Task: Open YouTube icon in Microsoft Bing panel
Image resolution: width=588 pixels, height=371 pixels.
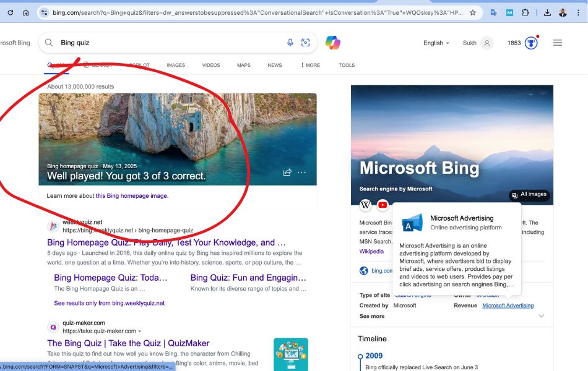Action: click(x=383, y=205)
